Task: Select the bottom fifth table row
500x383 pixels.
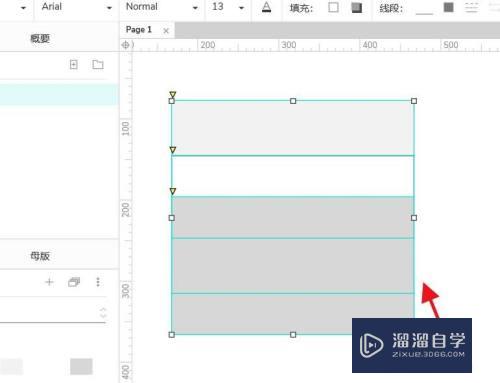Action: tap(293, 314)
